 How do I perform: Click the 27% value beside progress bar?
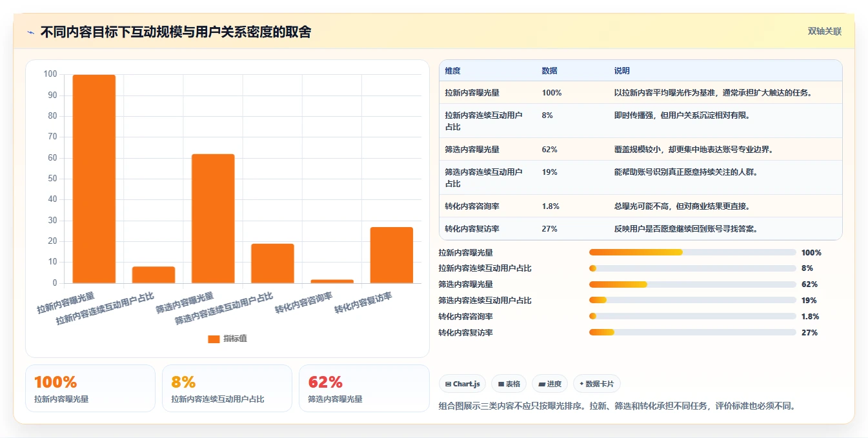809,333
